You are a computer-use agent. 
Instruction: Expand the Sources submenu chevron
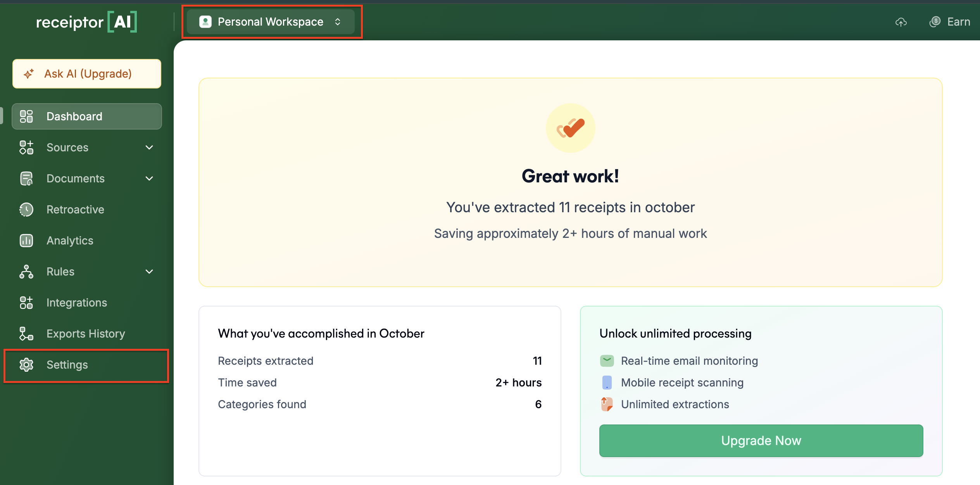[x=149, y=147]
